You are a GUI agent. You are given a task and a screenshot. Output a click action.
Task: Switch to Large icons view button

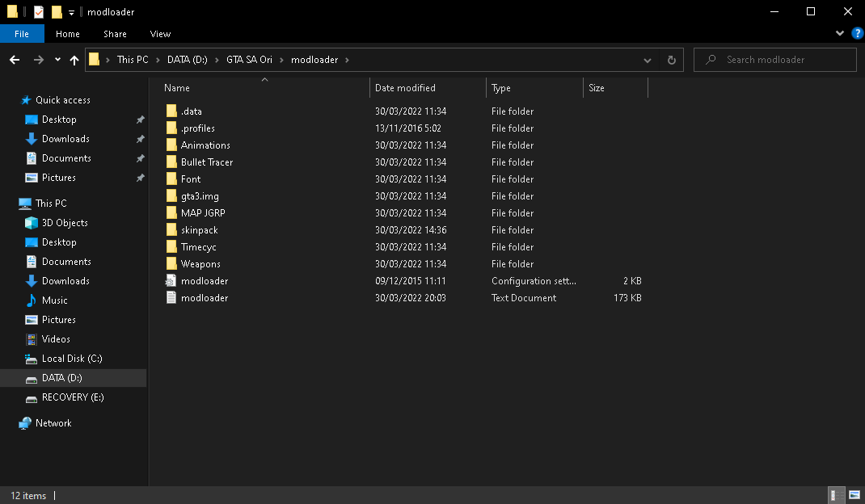click(x=854, y=495)
